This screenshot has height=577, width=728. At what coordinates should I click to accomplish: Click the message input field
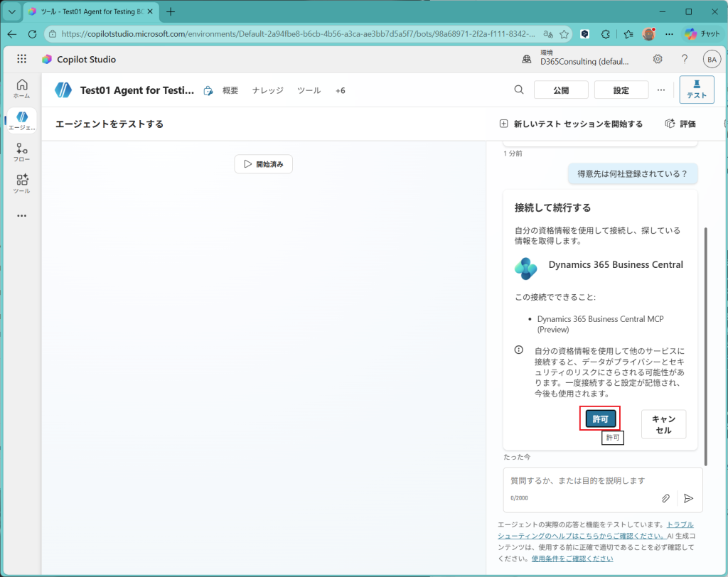click(583, 481)
